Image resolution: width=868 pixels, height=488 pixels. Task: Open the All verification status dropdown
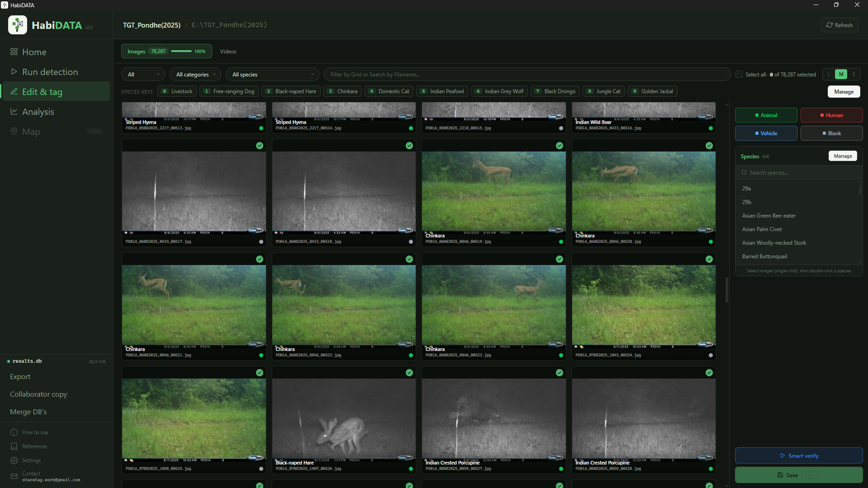coord(143,74)
